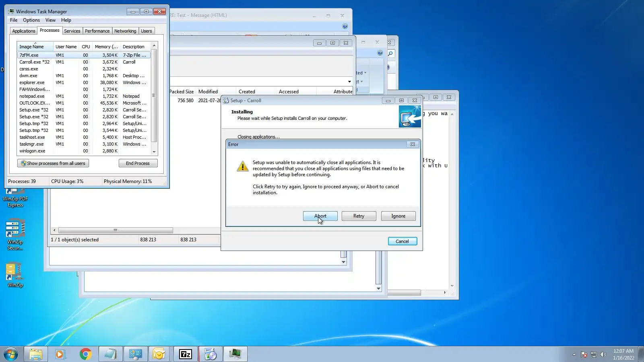The width and height of the screenshot is (644, 362).
Task: Click Show processes from all users
Action: tap(53, 163)
